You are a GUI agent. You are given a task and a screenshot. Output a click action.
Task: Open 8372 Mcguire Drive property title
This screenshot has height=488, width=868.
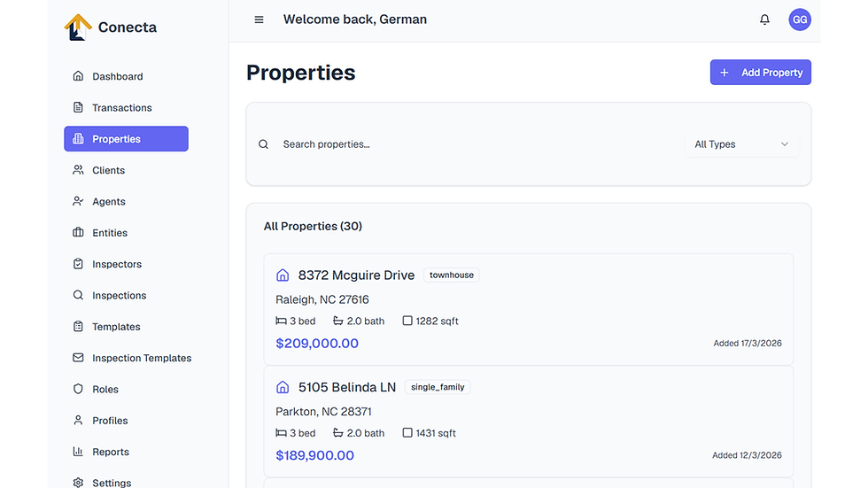(356, 275)
